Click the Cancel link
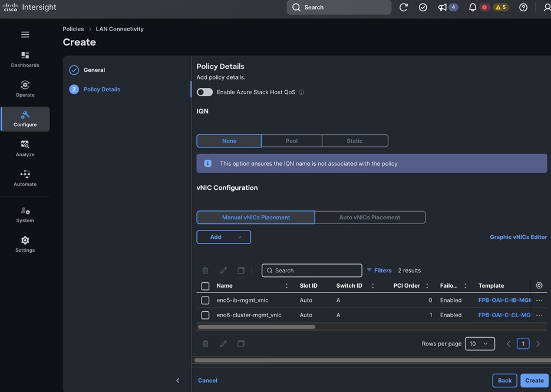The image size is (551, 392). pos(207,380)
